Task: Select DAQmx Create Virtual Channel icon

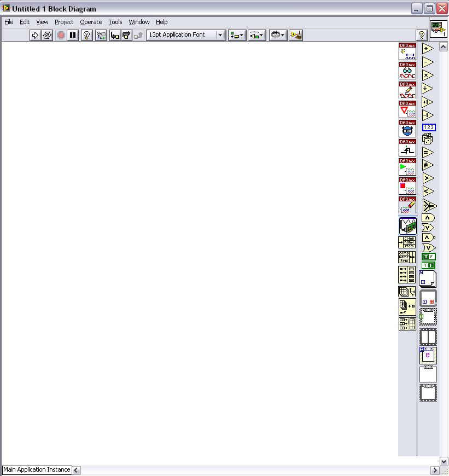Action: click(407, 51)
